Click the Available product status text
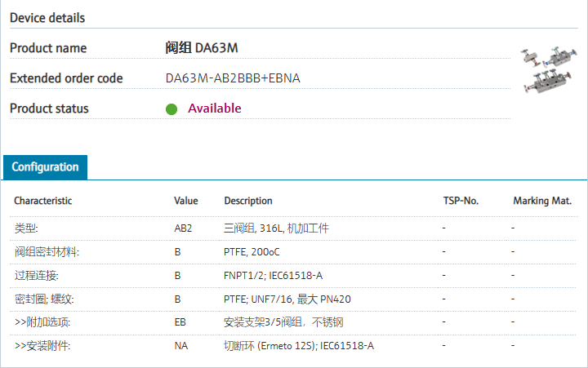This screenshot has height=368, width=588. [215, 109]
